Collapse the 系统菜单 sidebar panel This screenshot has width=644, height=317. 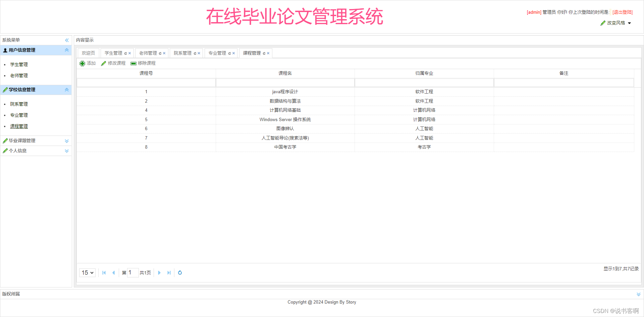point(67,40)
